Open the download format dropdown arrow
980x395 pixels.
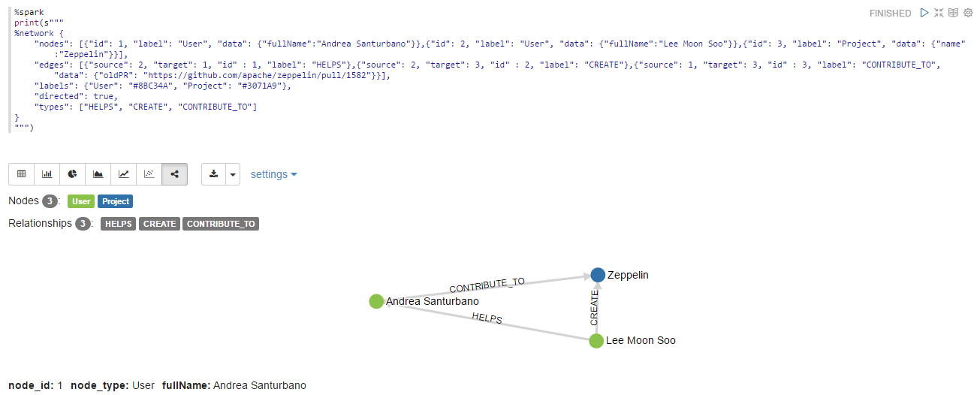[x=233, y=174]
